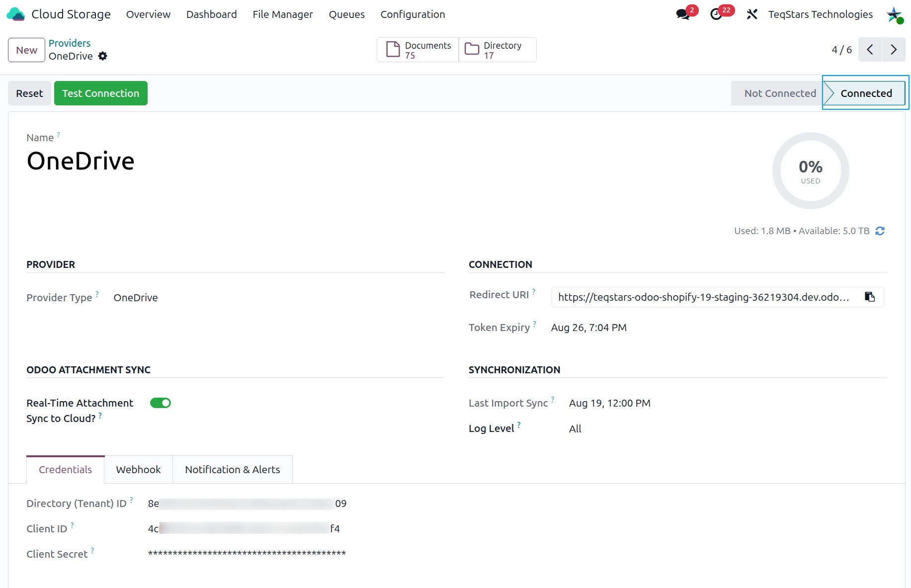
Task: Show help tooltip for Last Import Sync
Action: (553, 400)
